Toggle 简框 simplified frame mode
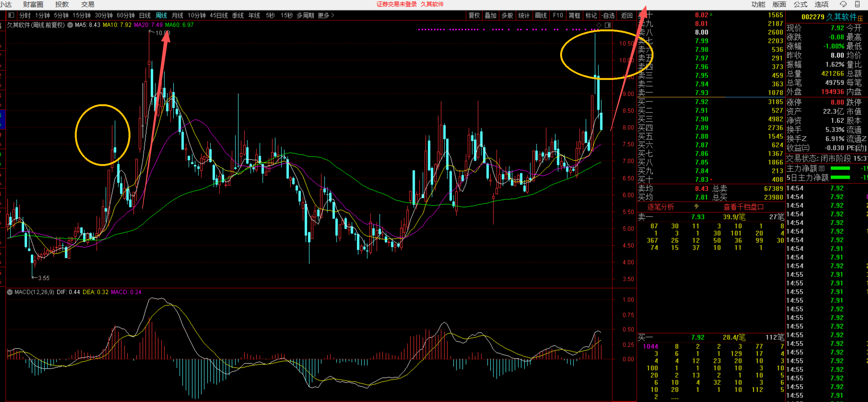 (574, 15)
